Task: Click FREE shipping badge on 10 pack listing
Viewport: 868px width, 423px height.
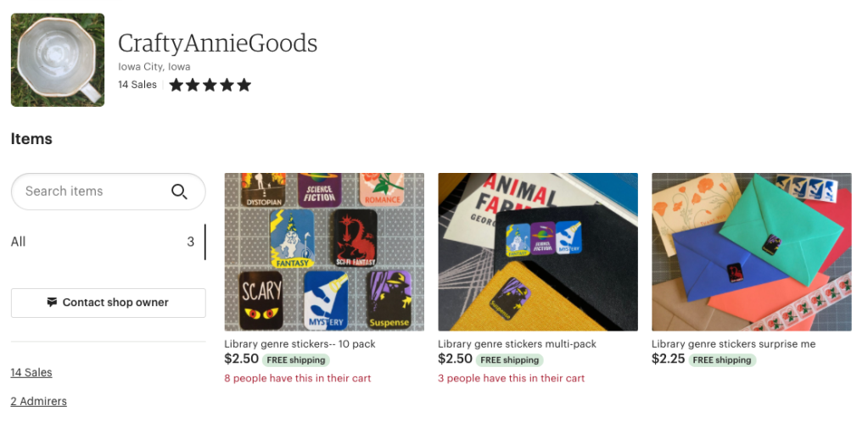Action: coord(294,359)
